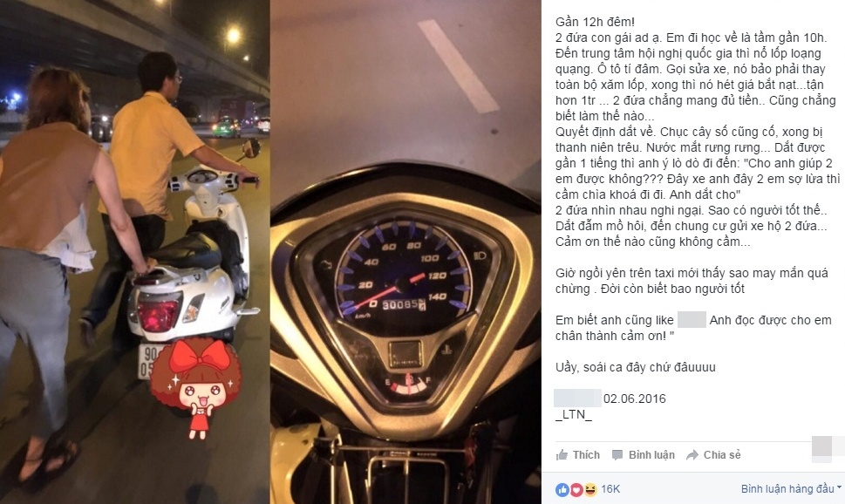Open the 16K reactions count

tap(610, 489)
